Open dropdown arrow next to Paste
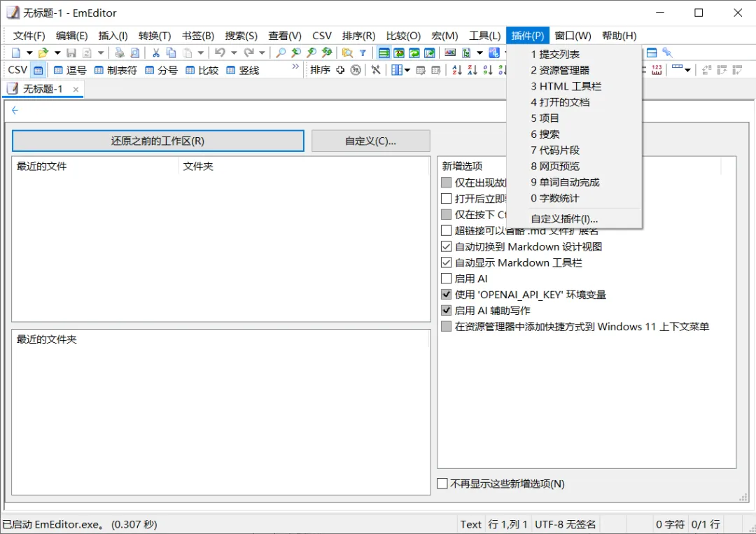Screen dimensions: 756x534 coord(201,52)
